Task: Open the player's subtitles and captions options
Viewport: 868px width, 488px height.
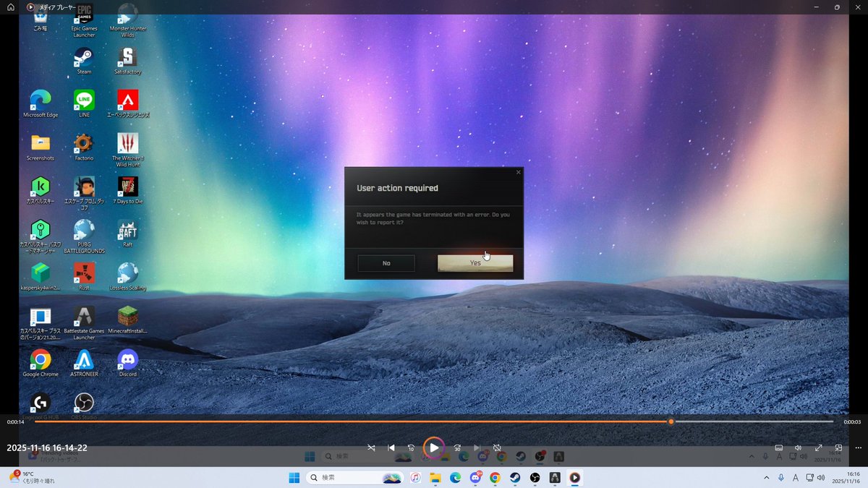Action: tap(779, 448)
